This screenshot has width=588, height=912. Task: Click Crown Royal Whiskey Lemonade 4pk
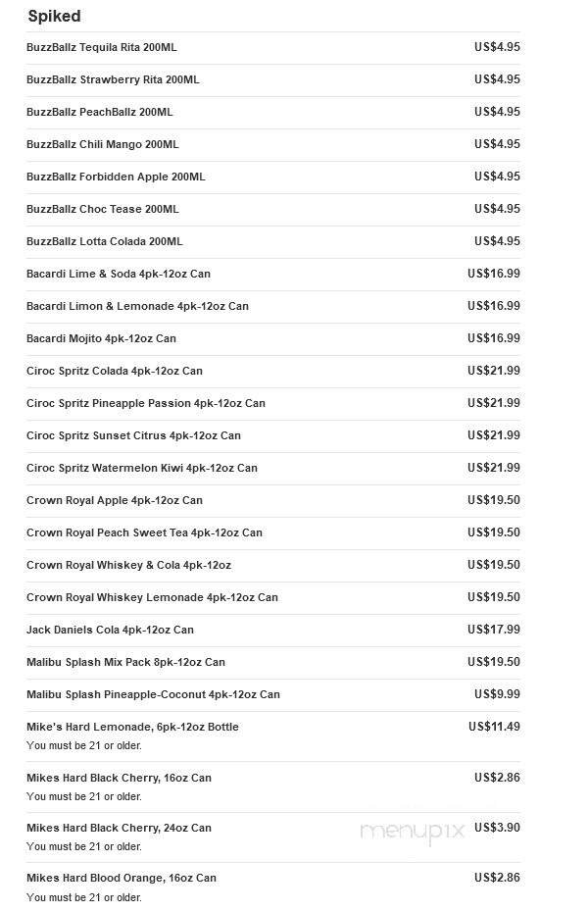(152, 597)
